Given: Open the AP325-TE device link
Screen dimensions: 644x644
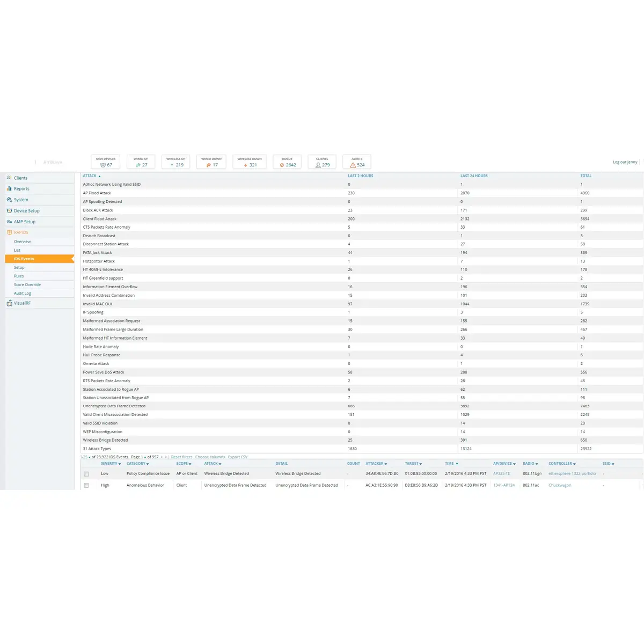Looking at the screenshot, I should click(x=501, y=474).
